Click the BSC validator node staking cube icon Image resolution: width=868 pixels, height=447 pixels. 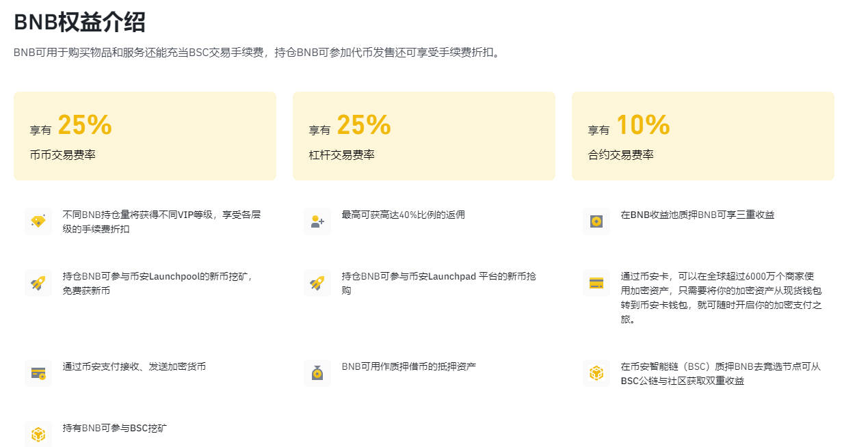tap(596, 373)
